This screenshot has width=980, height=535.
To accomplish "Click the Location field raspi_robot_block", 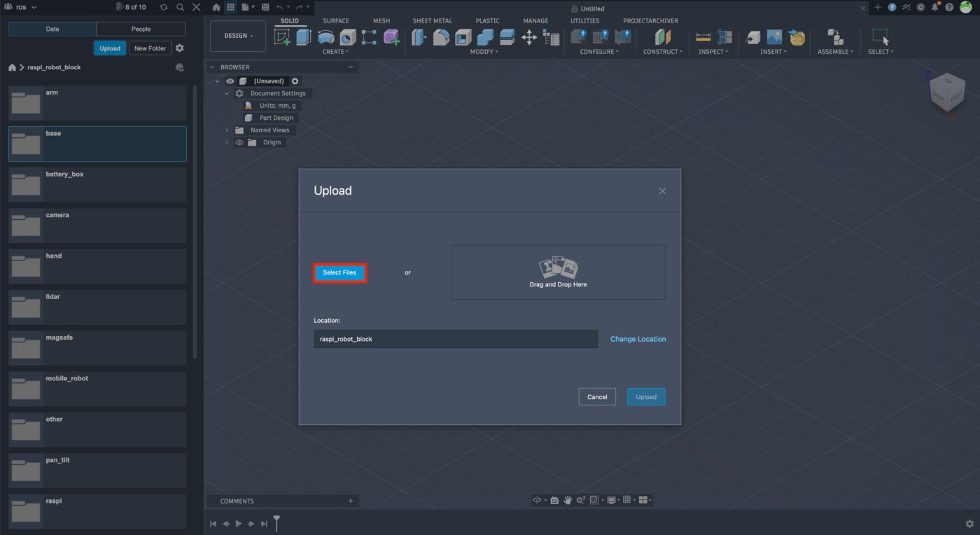I will click(x=456, y=339).
